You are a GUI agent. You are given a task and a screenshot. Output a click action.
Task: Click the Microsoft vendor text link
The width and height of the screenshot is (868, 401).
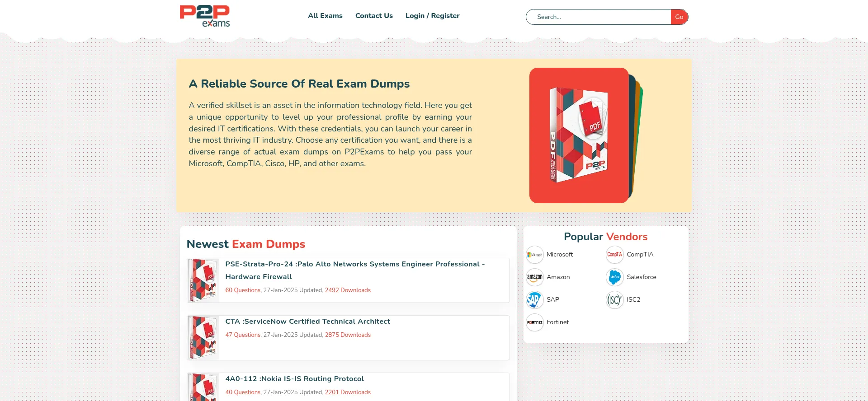pyautogui.click(x=560, y=255)
